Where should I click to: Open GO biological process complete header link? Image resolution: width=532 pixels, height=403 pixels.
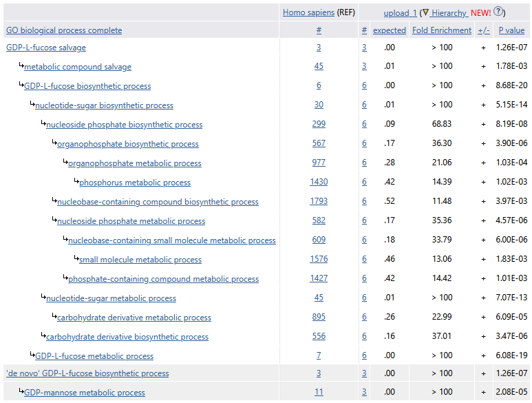coord(64,30)
